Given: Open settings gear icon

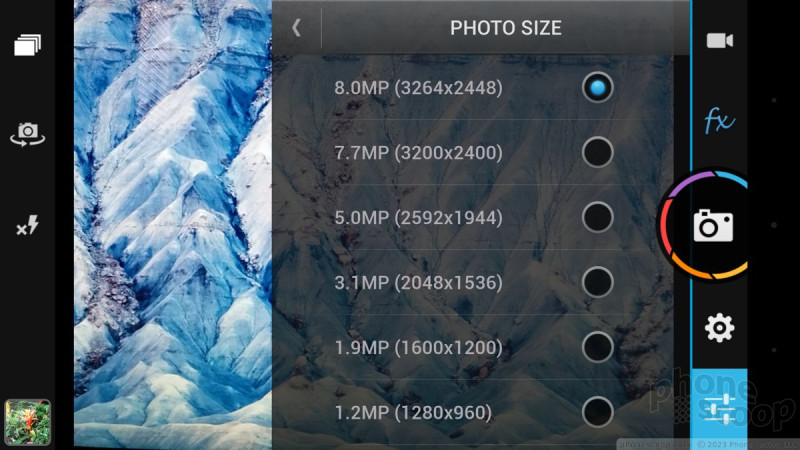Looking at the screenshot, I should (719, 328).
